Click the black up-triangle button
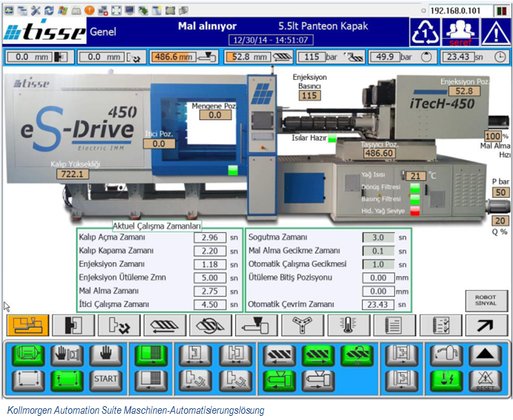Viewport: 513px width, 420px height. [485, 355]
